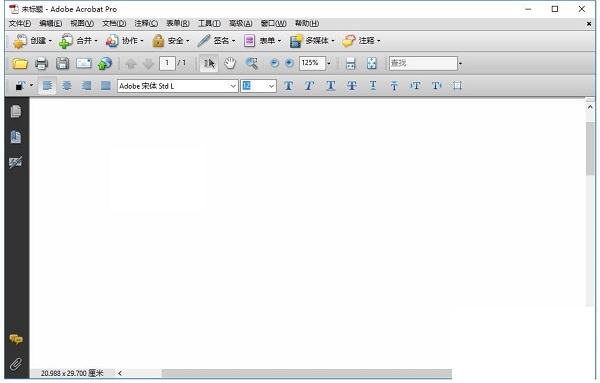Open the Attachments paperclip panel
Screen dimensions: 600x383
(16, 364)
